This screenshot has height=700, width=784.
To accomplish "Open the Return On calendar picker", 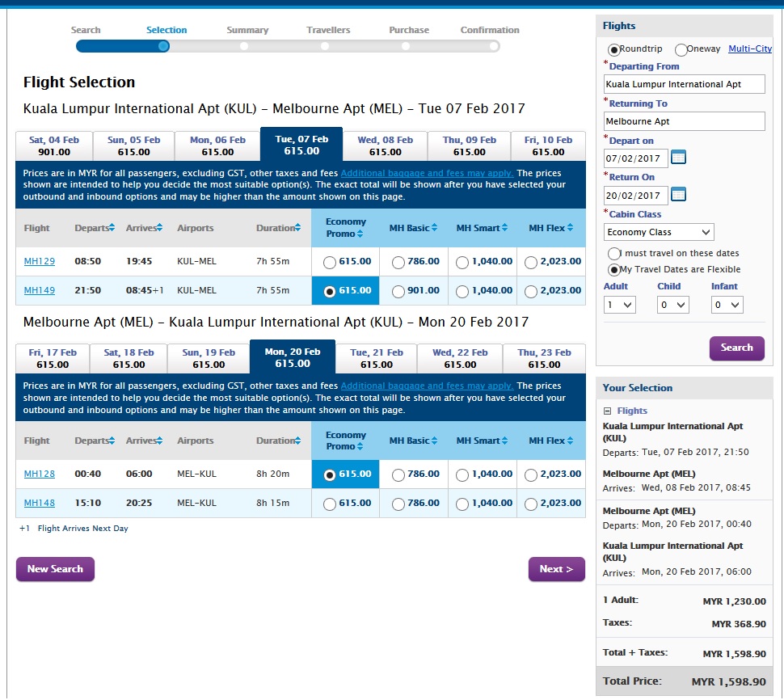I will [x=678, y=195].
